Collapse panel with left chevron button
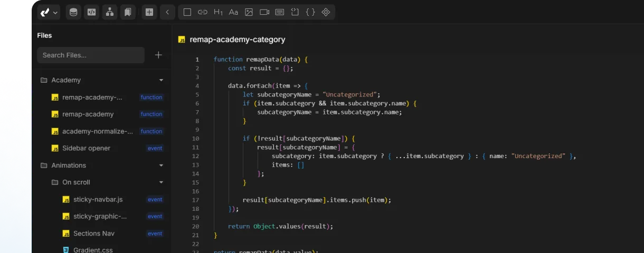The height and width of the screenshot is (253, 644). pyautogui.click(x=167, y=12)
